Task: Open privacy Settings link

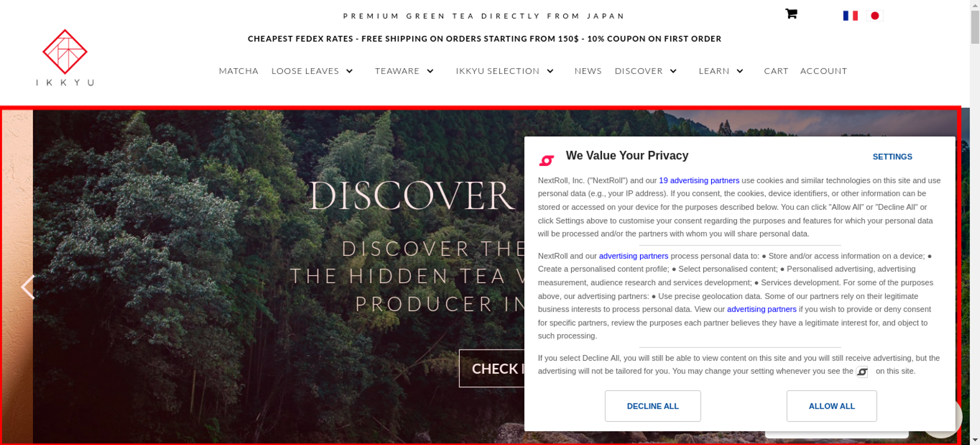Action: tap(892, 157)
